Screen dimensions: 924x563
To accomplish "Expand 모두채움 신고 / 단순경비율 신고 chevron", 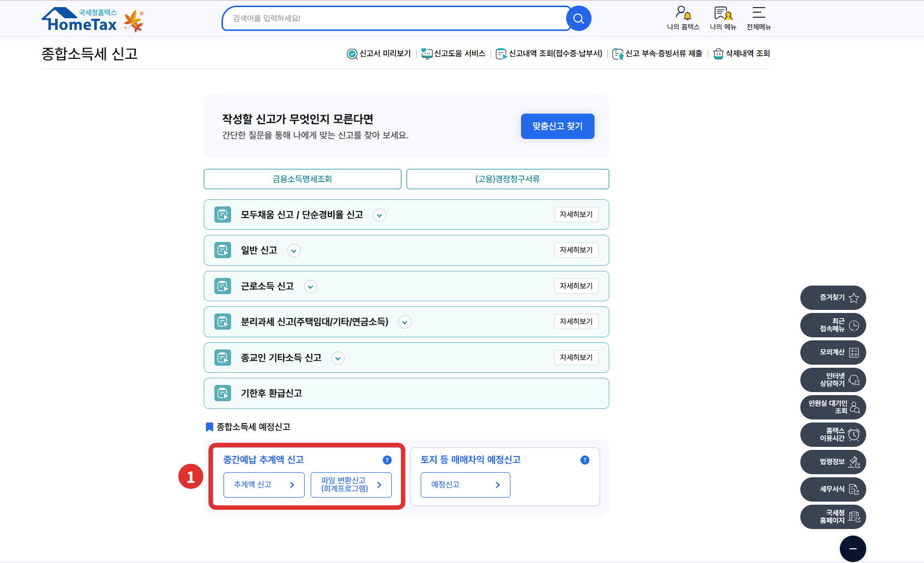I will click(x=379, y=215).
